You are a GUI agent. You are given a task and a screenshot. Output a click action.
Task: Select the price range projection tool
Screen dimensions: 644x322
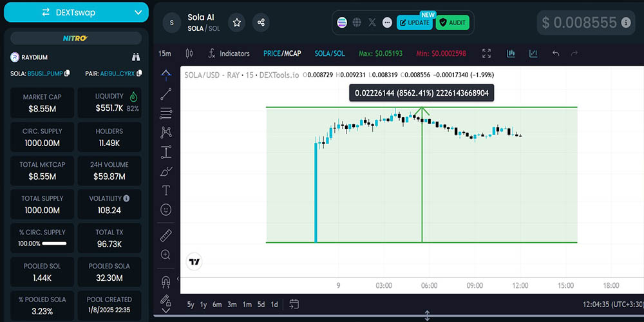[x=166, y=152]
